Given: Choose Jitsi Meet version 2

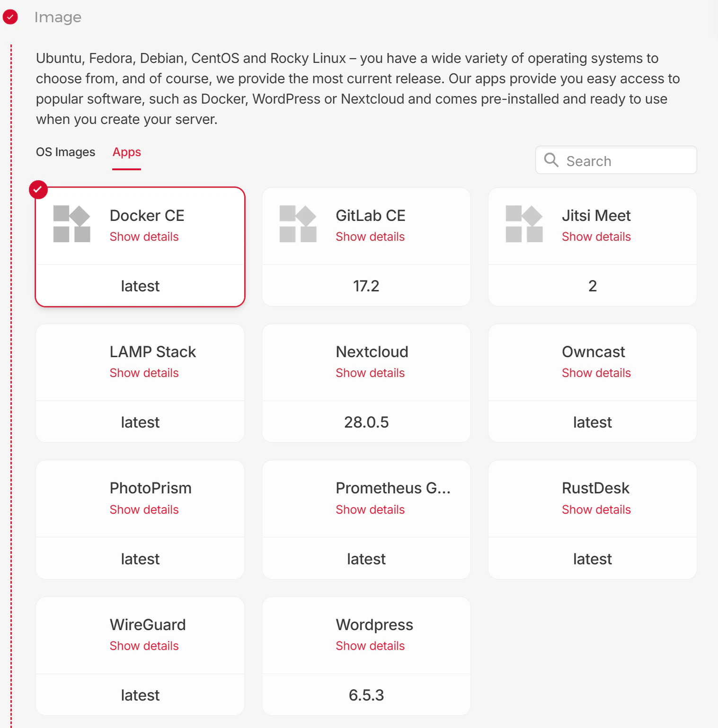Looking at the screenshot, I should 593,286.
